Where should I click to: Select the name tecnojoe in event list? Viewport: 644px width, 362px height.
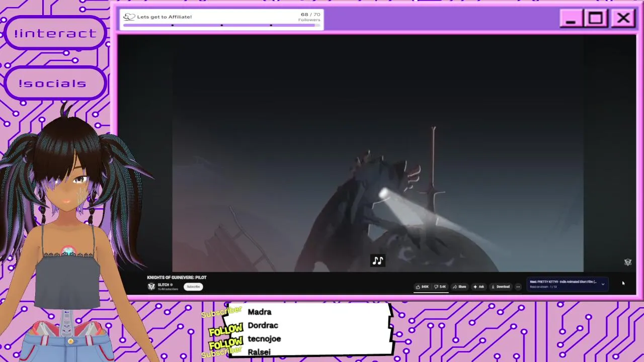click(x=264, y=339)
